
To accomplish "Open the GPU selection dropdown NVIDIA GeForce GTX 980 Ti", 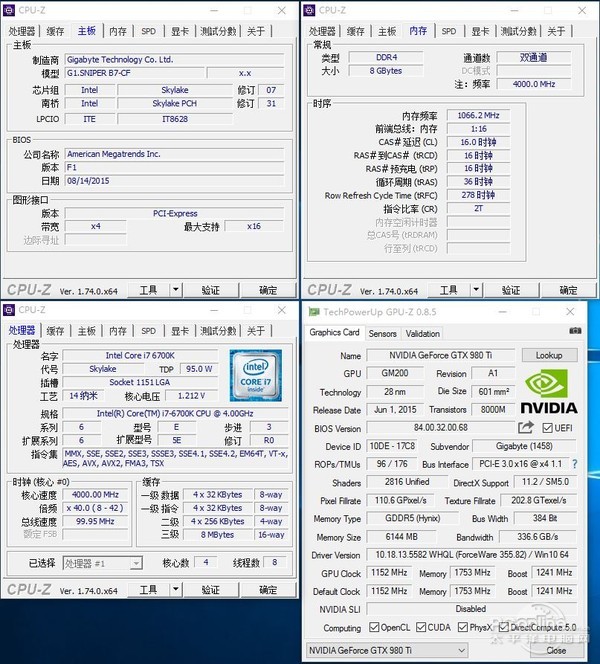I will 387,650.
